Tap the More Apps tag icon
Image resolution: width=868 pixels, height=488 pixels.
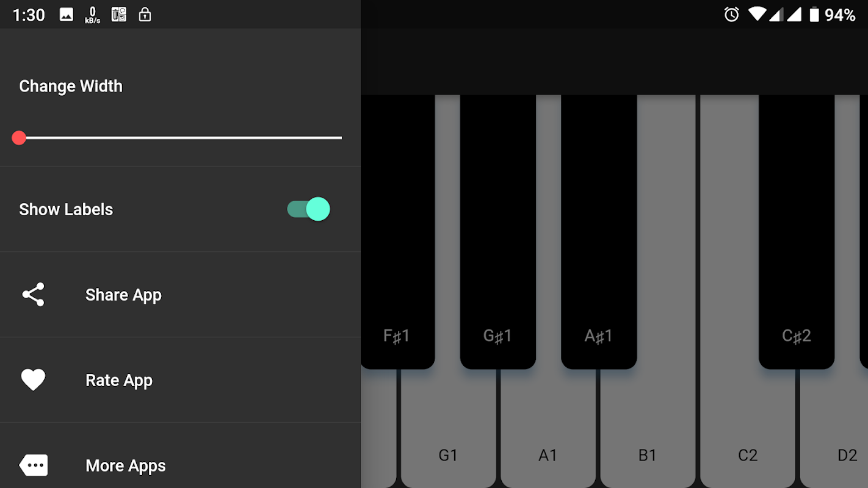tap(33, 465)
